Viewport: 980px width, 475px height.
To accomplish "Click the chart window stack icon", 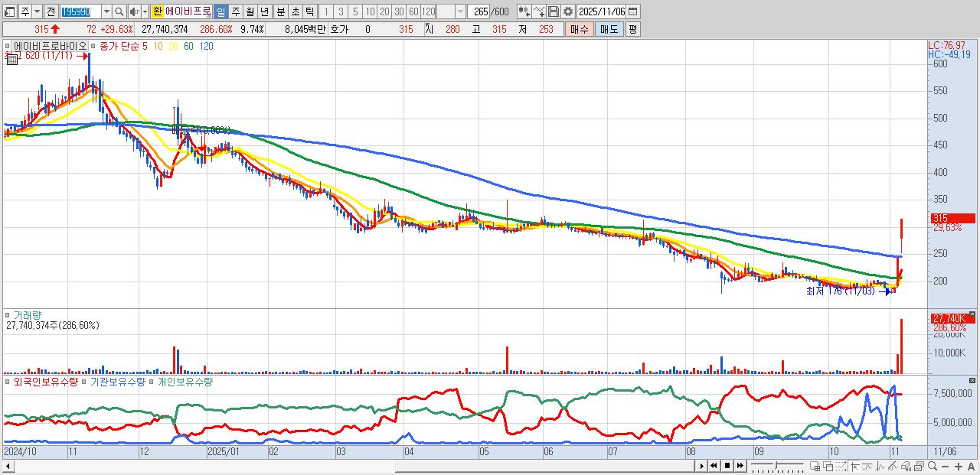I will 920,467.
